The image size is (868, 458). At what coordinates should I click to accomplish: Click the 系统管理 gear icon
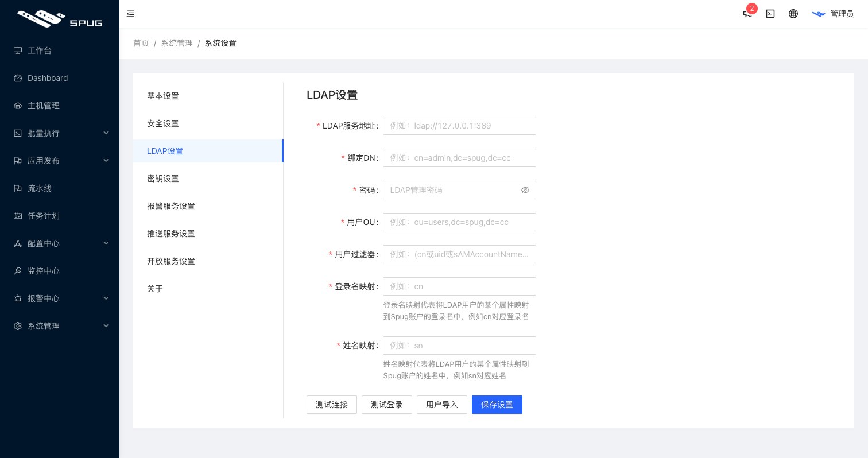[x=18, y=326]
